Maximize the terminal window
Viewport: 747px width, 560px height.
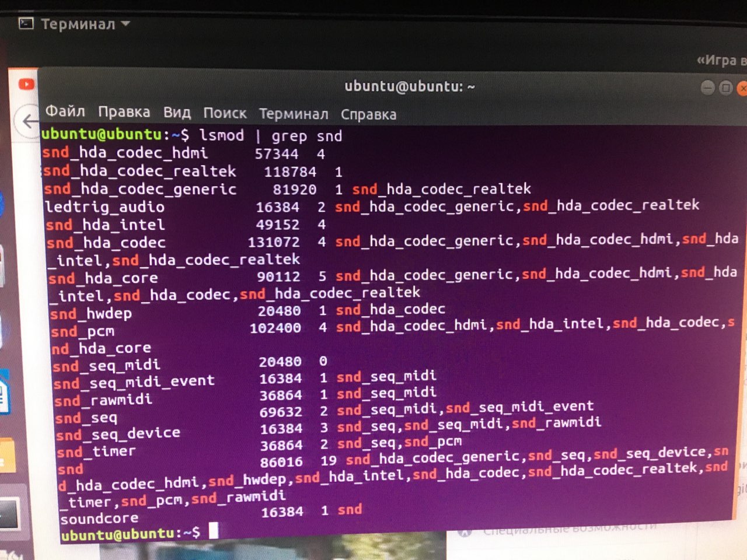[x=725, y=88]
